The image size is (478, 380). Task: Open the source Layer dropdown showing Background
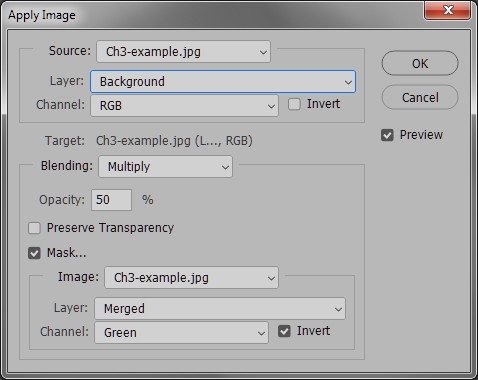[223, 82]
